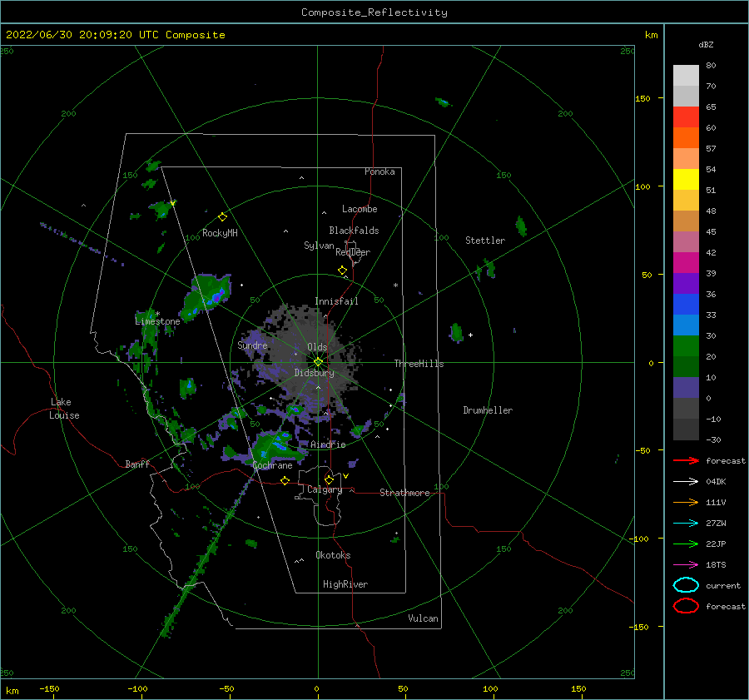Select the Limestone label

[157, 321]
